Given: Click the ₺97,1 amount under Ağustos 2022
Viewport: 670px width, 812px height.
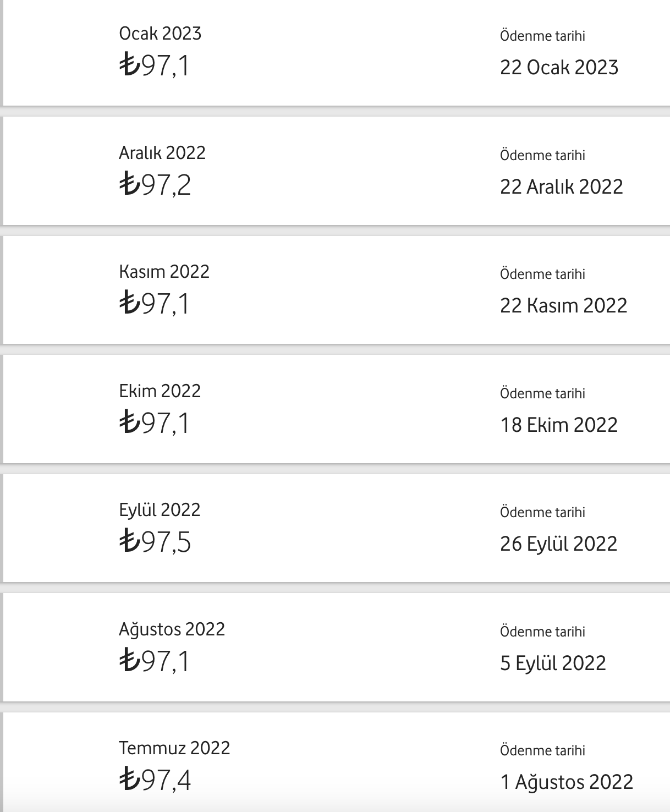Looking at the screenshot, I should (x=155, y=661).
